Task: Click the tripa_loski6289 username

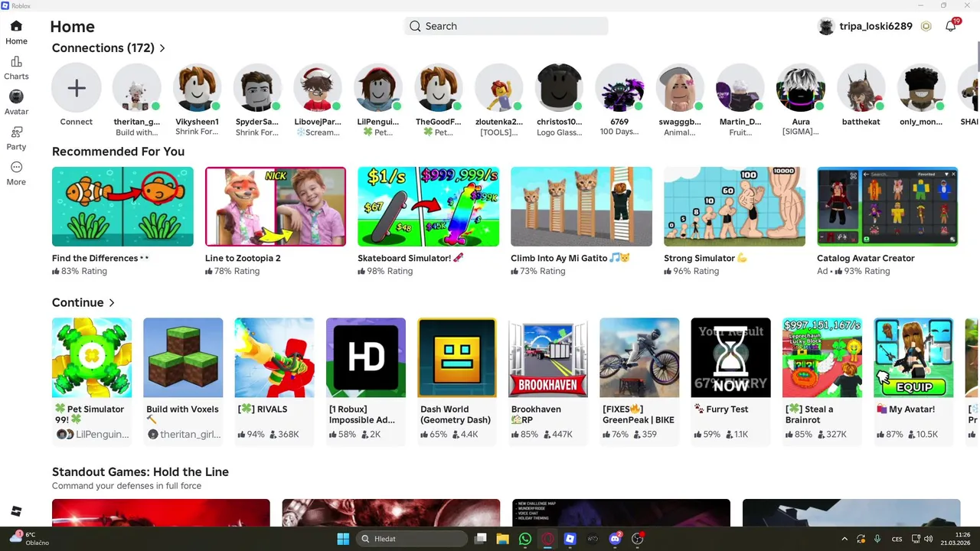Action: point(876,26)
